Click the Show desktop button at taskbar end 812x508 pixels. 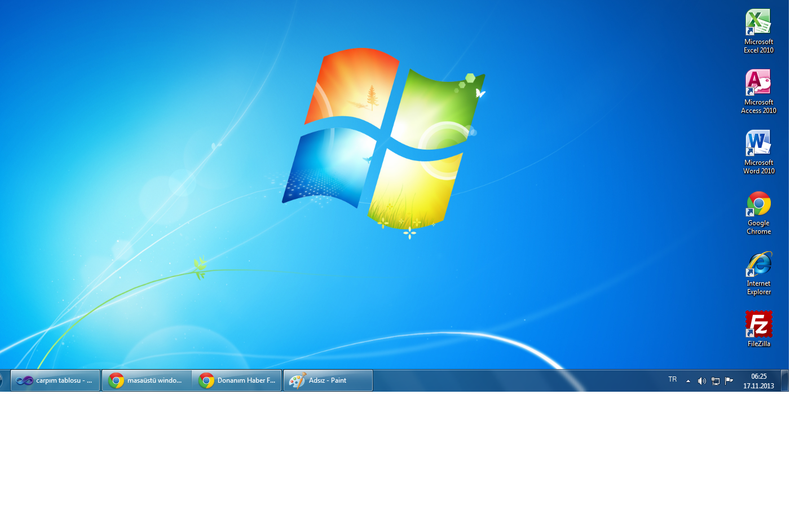coord(784,380)
